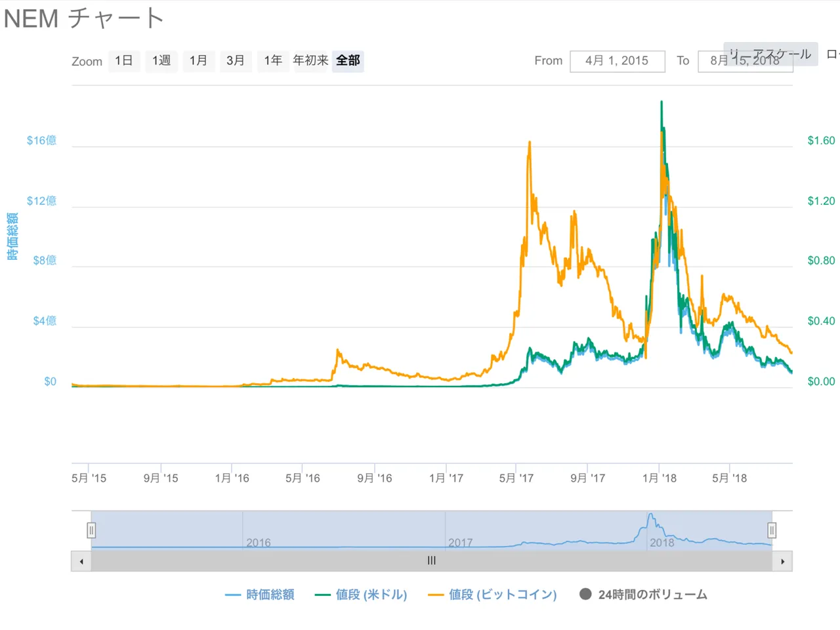Click the navigator right range handle
Viewport: 840px width, 630px height.
point(772,530)
